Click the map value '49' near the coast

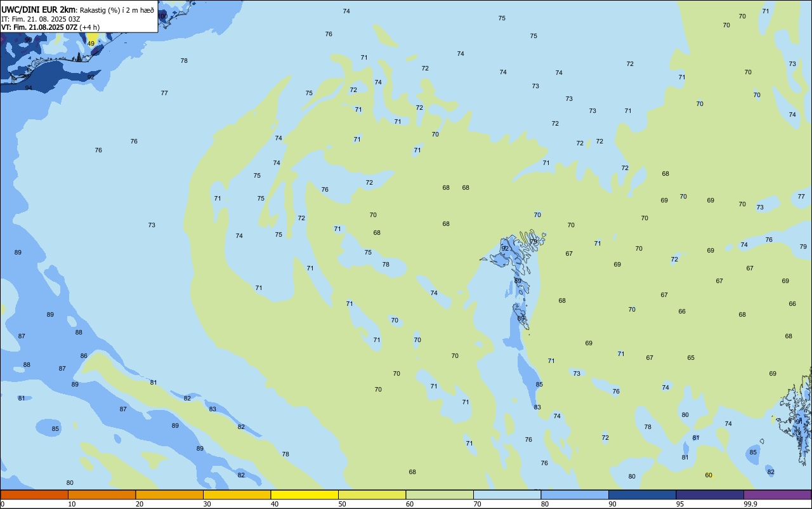pos(91,44)
